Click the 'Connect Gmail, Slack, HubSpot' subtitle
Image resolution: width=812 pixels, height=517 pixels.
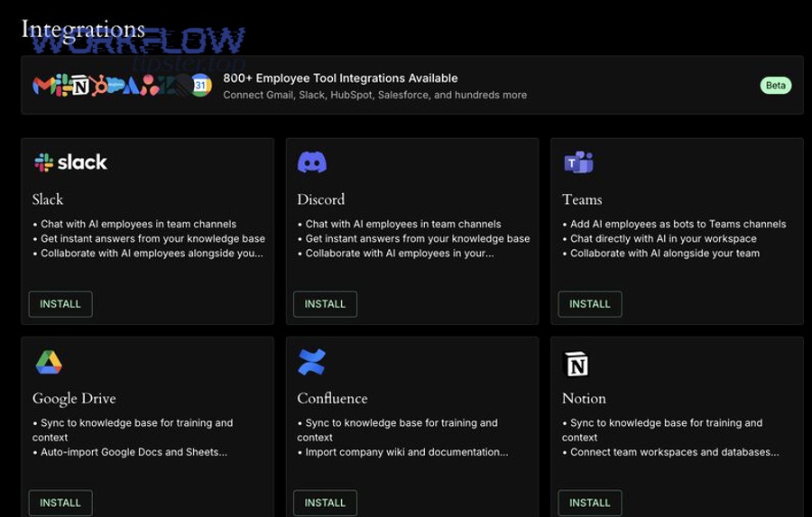(375, 95)
